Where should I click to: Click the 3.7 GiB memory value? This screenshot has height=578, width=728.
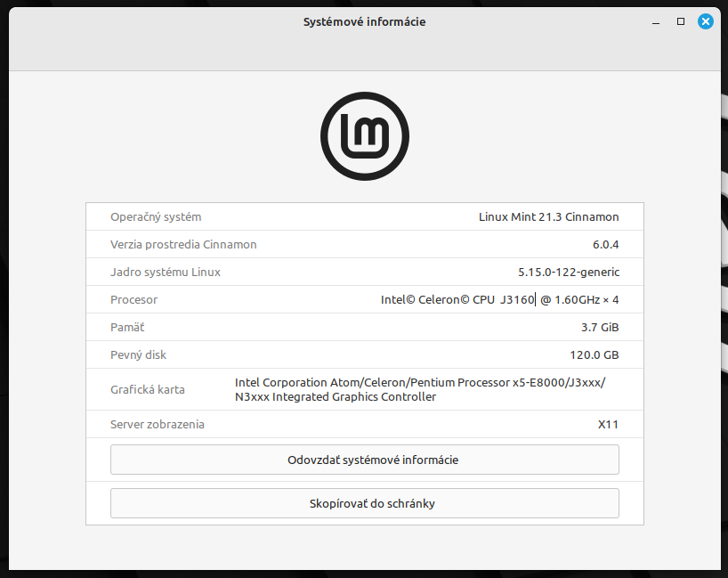click(x=599, y=327)
